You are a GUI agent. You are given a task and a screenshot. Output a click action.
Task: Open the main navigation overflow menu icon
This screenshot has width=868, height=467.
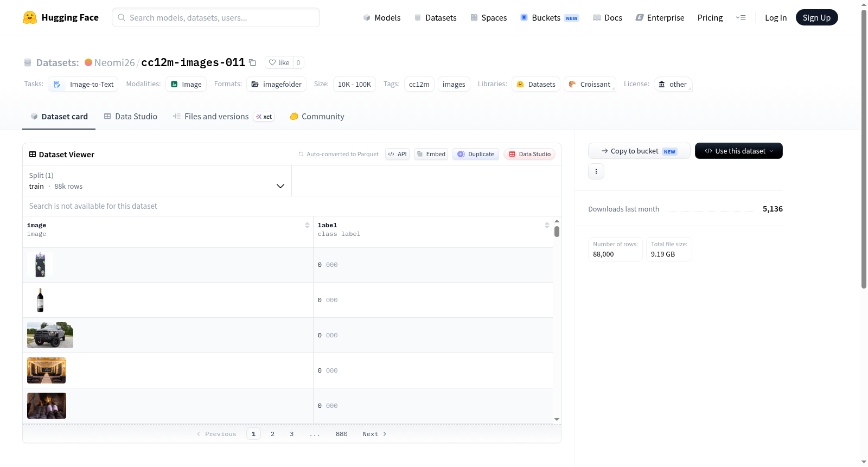coord(741,17)
